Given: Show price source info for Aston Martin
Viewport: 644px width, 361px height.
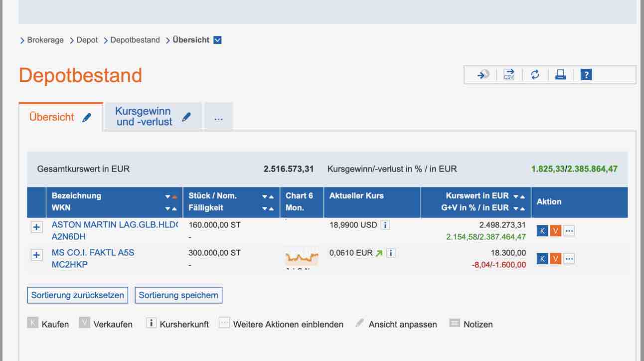Looking at the screenshot, I should click(x=385, y=225).
